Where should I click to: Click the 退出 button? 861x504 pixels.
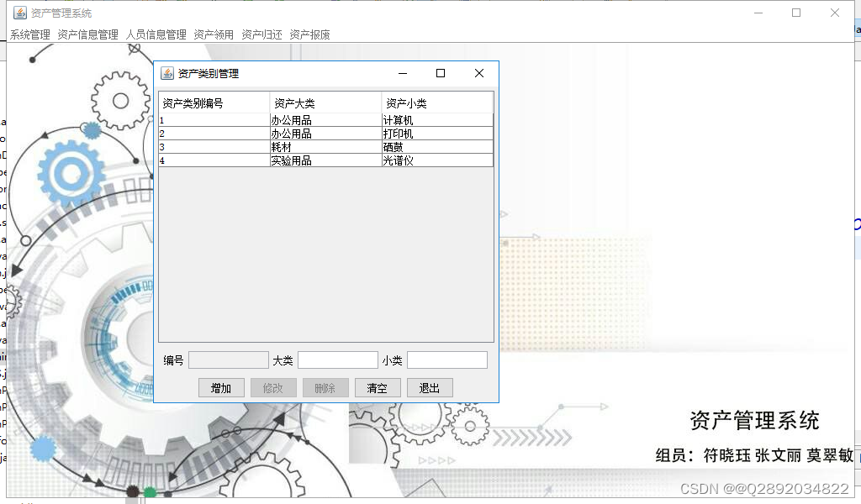(x=430, y=388)
